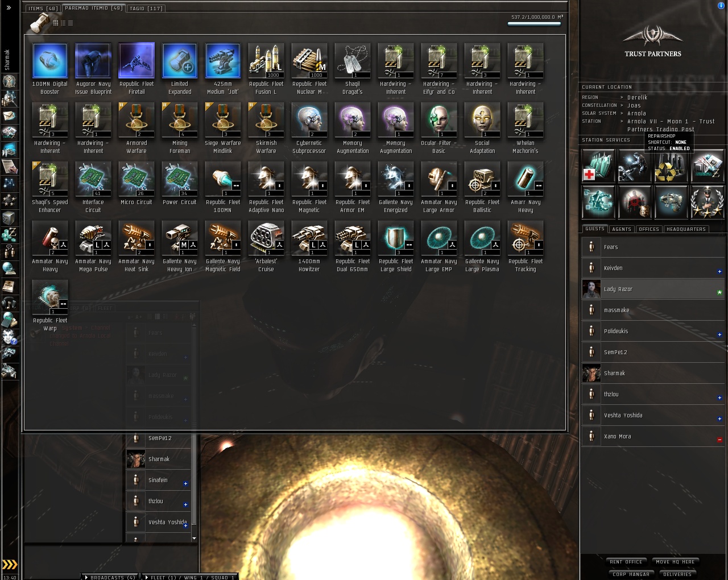Open the AGENTS tab
728x580 pixels.
pos(622,229)
